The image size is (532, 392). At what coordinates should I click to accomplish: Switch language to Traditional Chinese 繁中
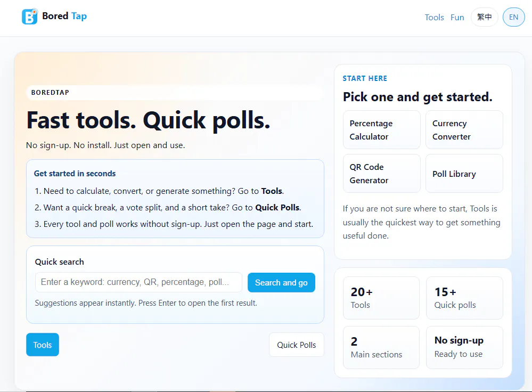tap(484, 17)
